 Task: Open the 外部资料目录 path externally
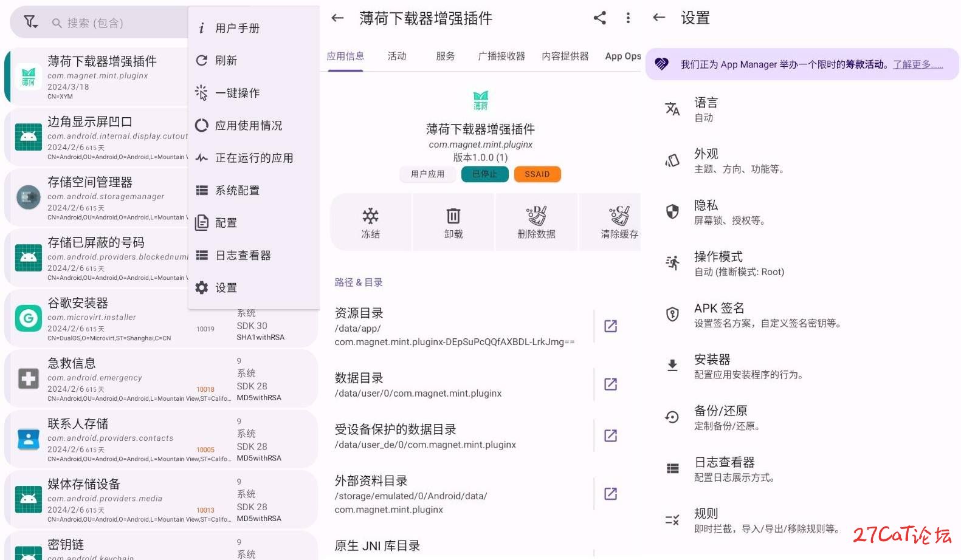click(611, 494)
